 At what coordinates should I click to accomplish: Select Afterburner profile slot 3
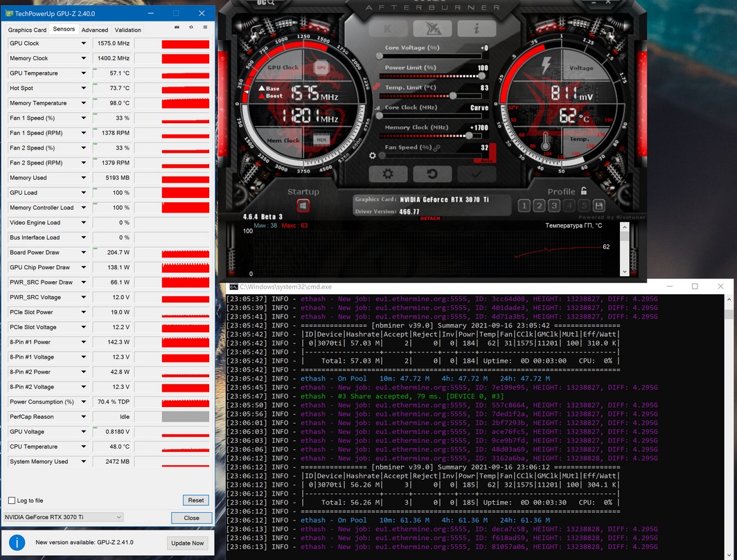(554, 206)
